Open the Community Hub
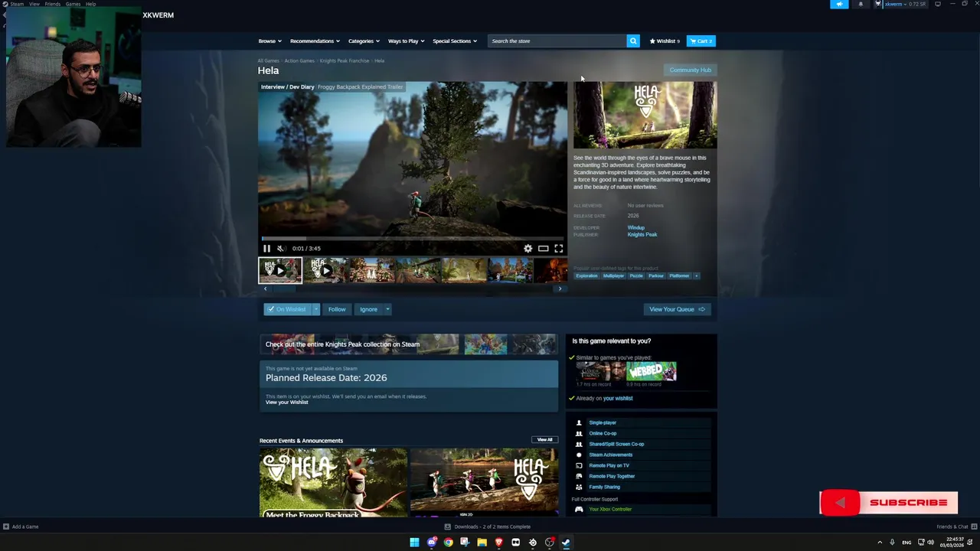The width and height of the screenshot is (980, 551). [x=690, y=70]
